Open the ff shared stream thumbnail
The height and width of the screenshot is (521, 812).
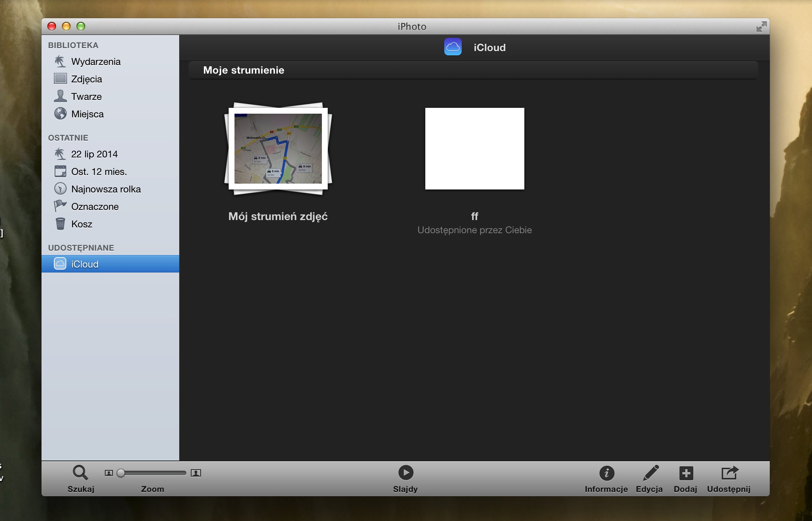click(x=474, y=149)
